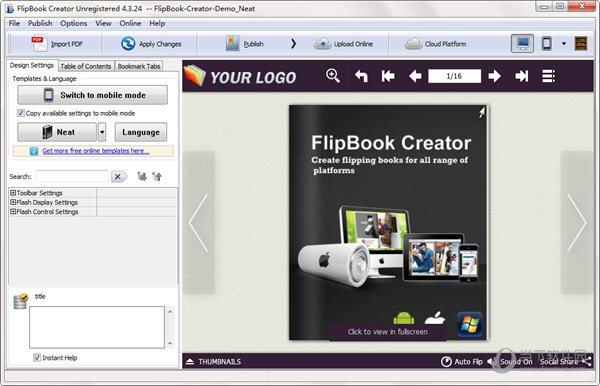Click the Publish book icon

(x=232, y=44)
